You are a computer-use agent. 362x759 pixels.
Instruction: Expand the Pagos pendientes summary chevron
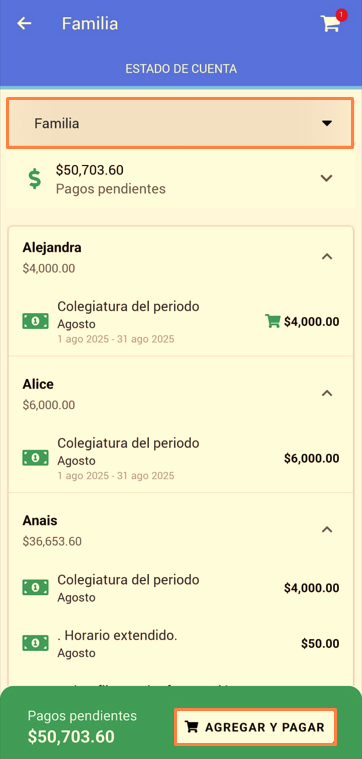[327, 178]
